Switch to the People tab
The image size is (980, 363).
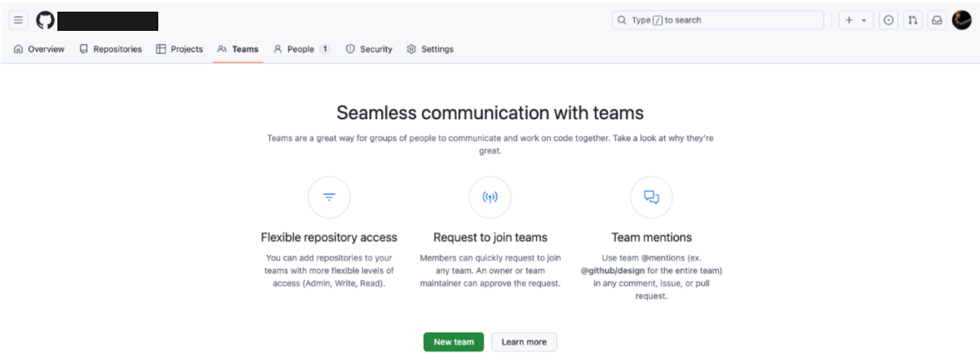302,49
